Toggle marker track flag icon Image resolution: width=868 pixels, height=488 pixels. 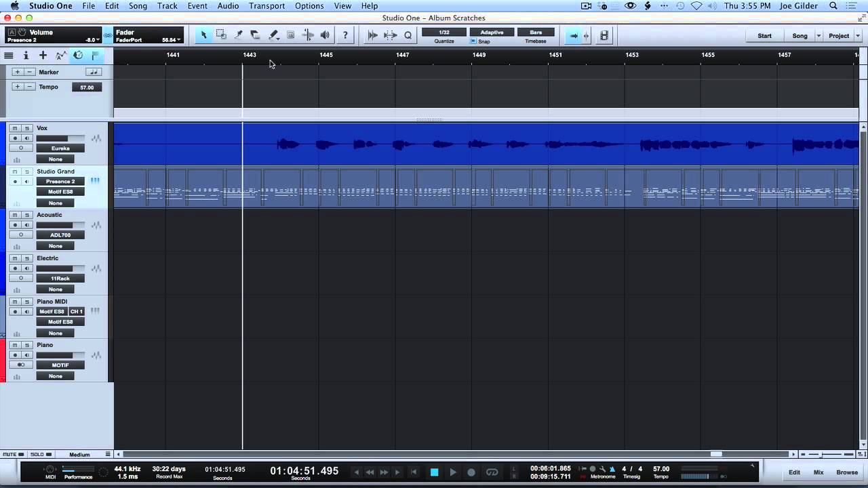[95, 56]
